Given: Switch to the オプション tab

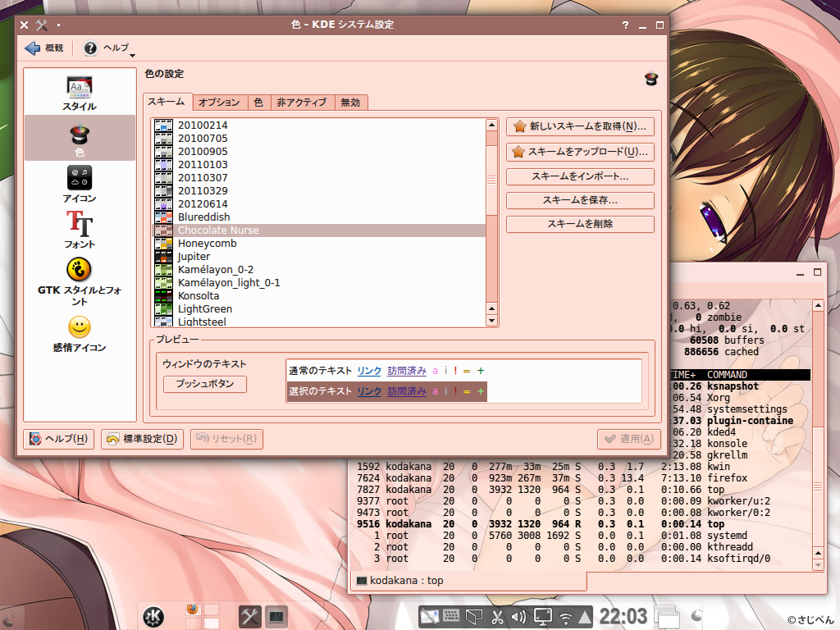Looking at the screenshot, I should click(x=219, y=103).
